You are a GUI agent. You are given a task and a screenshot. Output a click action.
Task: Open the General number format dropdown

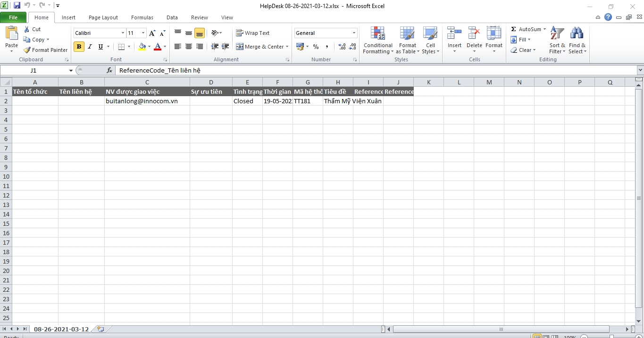[x=354, y=33]
